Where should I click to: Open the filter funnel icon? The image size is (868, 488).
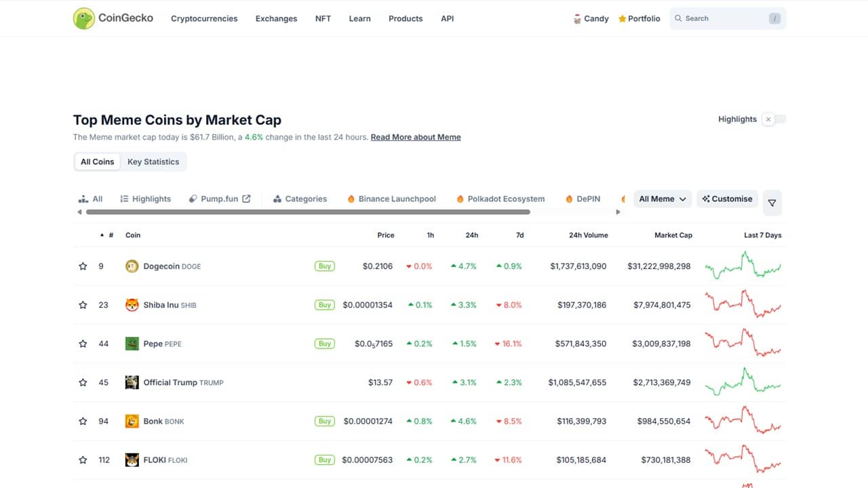point(772,203)
